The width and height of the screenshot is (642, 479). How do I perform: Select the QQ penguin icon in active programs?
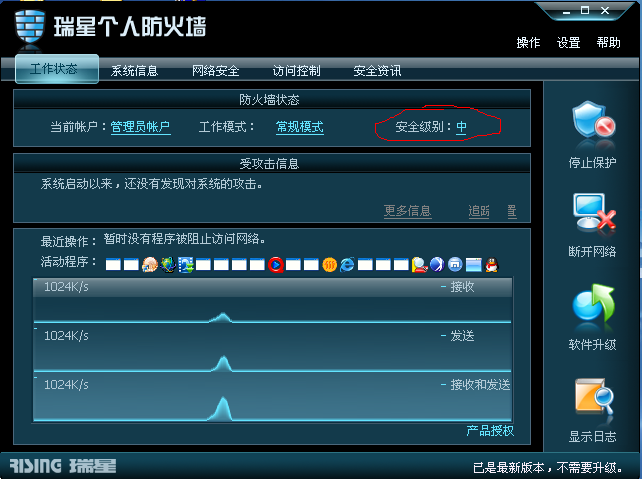pyautogui.click(x=491, y=265)
